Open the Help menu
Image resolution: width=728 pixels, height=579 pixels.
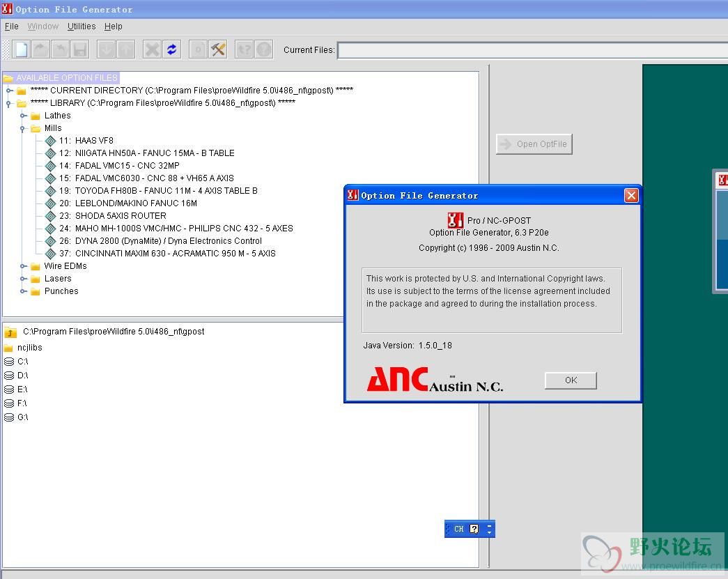(114, 26)
